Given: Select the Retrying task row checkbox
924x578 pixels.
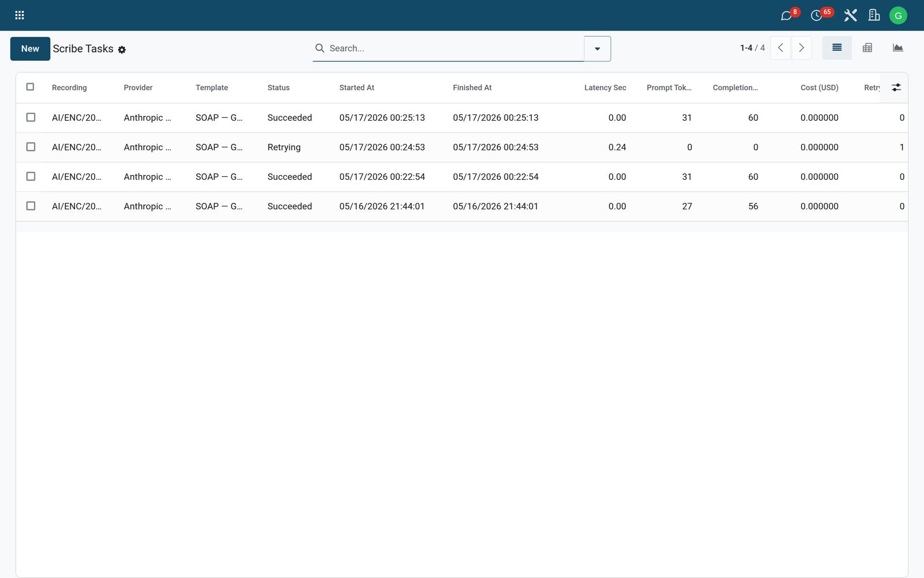Looking at the screenshot, I should (31, 147).
